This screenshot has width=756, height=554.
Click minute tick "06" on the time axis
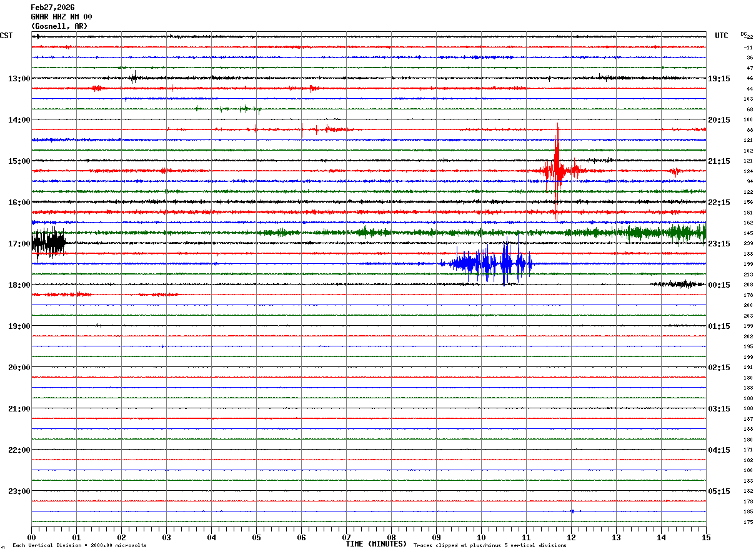[301, 537]
